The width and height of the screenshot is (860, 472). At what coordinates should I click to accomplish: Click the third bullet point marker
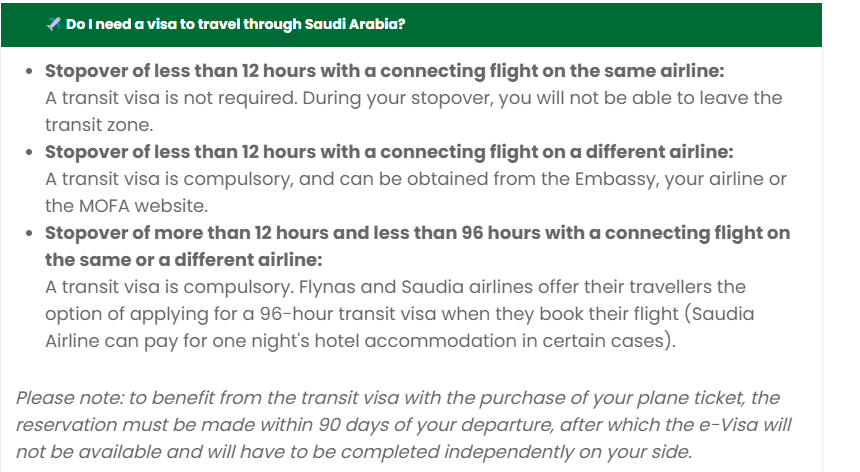click(30, 234)
